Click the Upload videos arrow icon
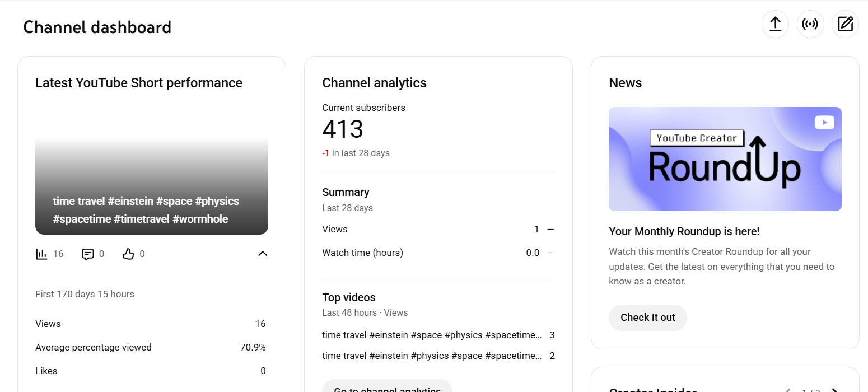 pyautogui.click(x=775, y=25)
